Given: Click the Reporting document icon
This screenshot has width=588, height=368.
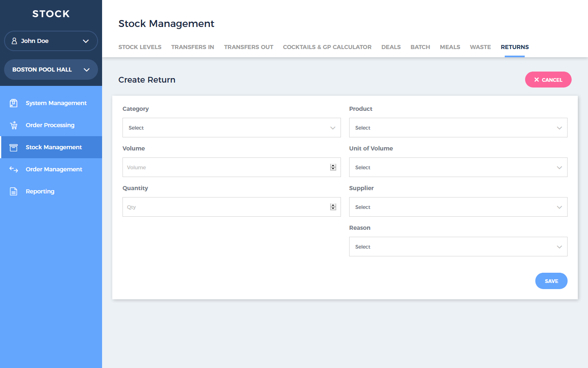Looking at the screenshot, I should [13, 191].
